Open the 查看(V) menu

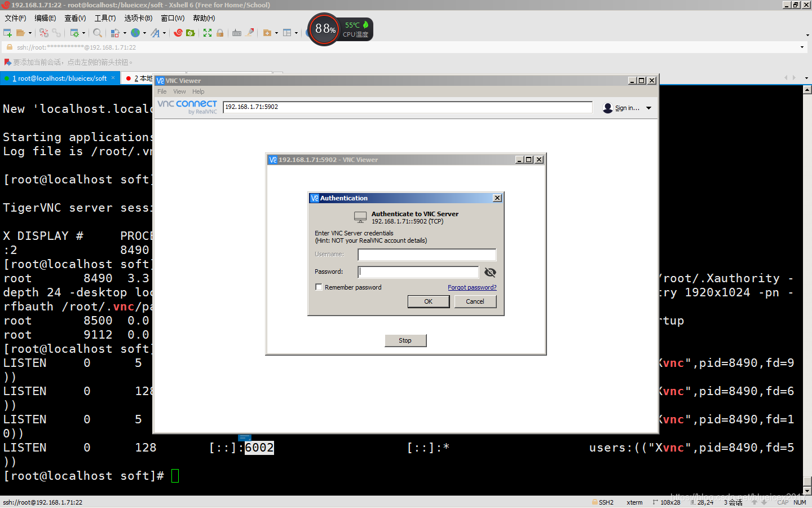click(x=75, y=18)
